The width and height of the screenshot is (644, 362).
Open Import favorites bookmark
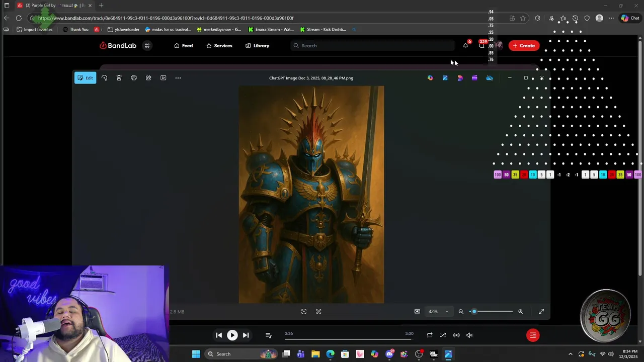[x=34, y=29]
